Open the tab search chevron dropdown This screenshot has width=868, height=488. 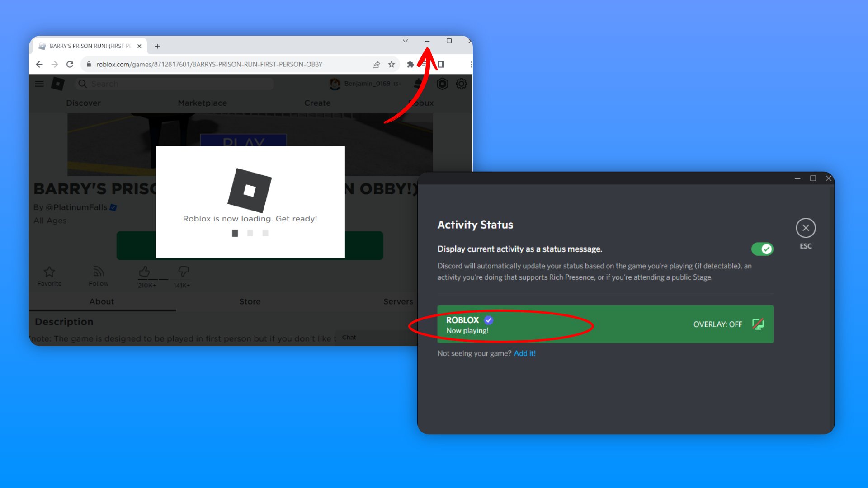(x=405, y=41)
